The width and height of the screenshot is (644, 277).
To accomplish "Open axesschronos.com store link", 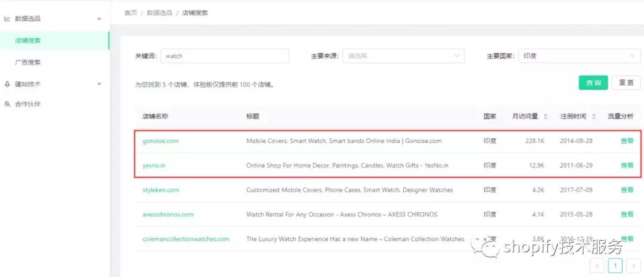I will (168, 214).
